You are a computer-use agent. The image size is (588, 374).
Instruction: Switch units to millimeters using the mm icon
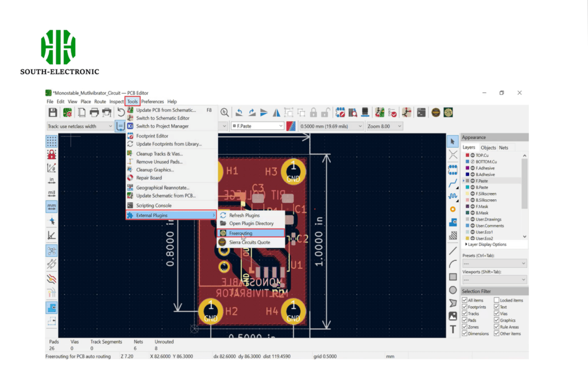pyautogui.click(x=52, y=207)
